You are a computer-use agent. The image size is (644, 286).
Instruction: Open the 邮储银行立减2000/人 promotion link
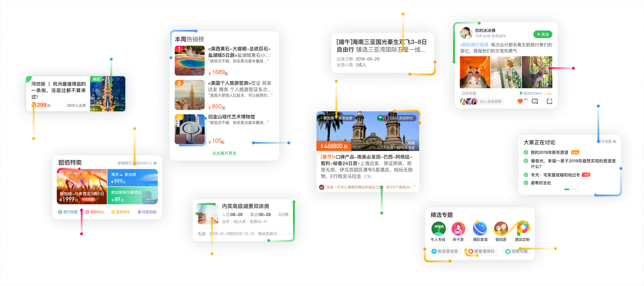[137, 163]
